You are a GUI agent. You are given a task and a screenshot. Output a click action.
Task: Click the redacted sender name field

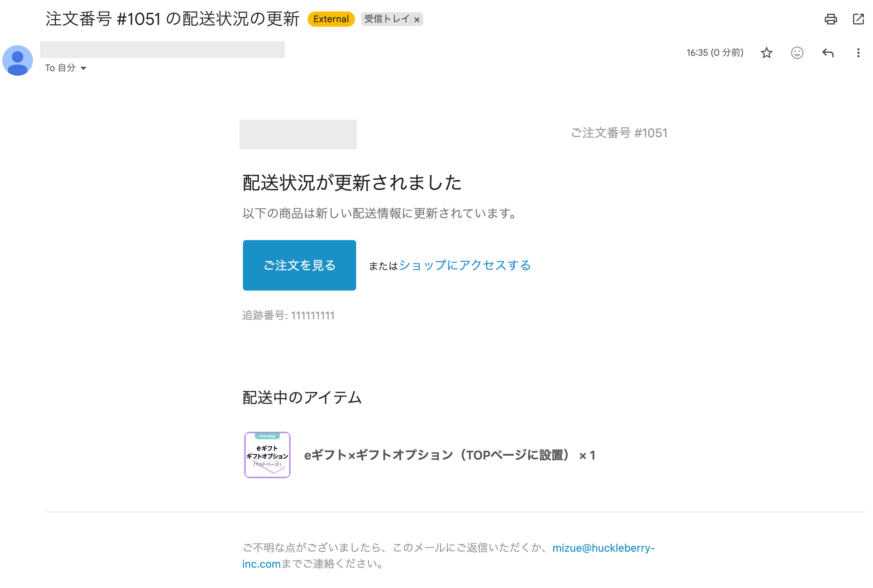pos(162,50)
